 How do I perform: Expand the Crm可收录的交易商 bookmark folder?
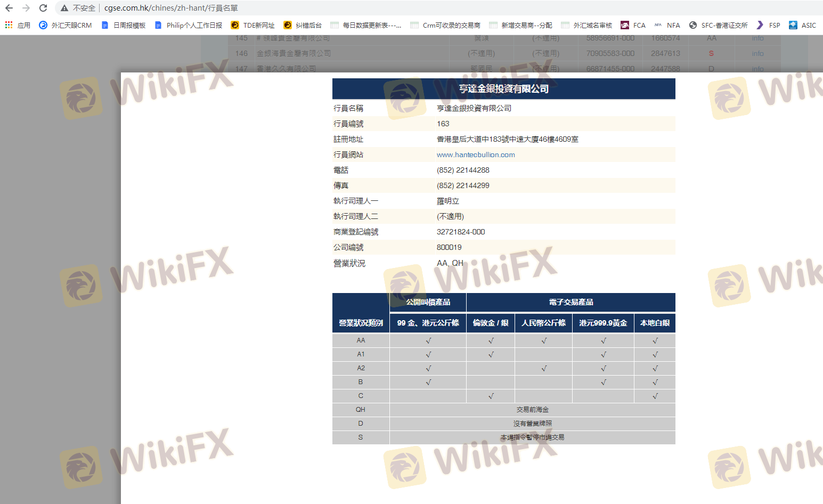(445, 25)
